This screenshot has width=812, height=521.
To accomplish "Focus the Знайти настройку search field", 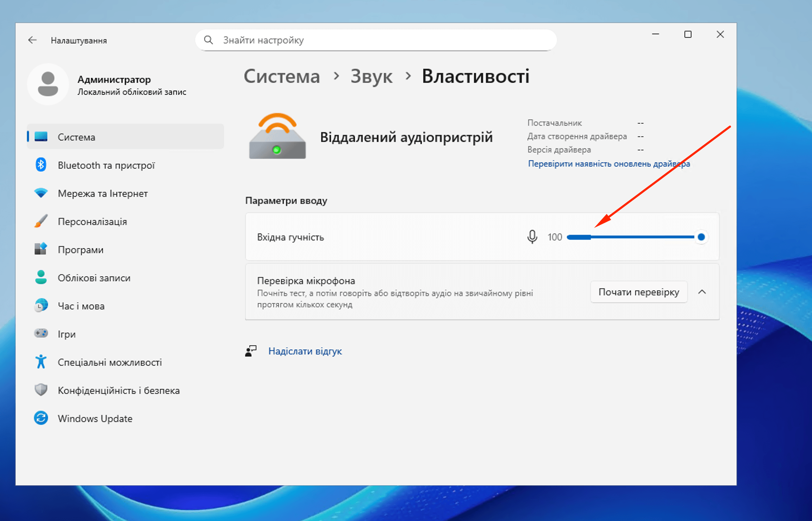I will click(x=376, y=40).
